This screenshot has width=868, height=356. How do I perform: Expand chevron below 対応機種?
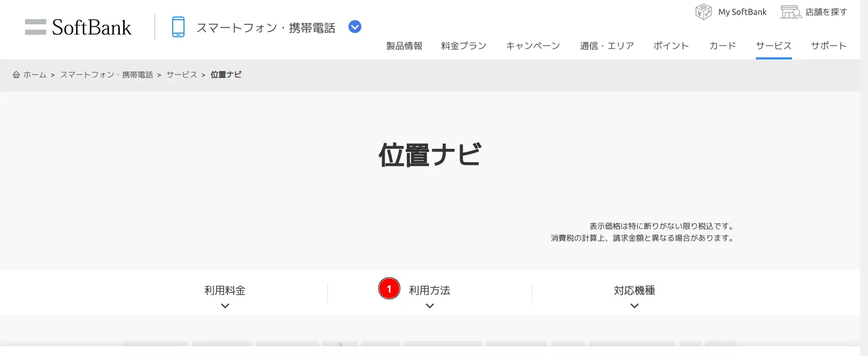634,306
